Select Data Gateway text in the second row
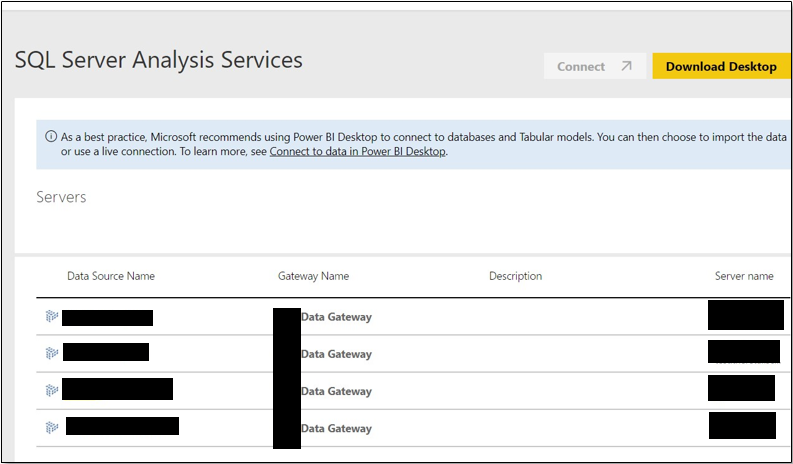The image size is (793, 464). point(336,354)
